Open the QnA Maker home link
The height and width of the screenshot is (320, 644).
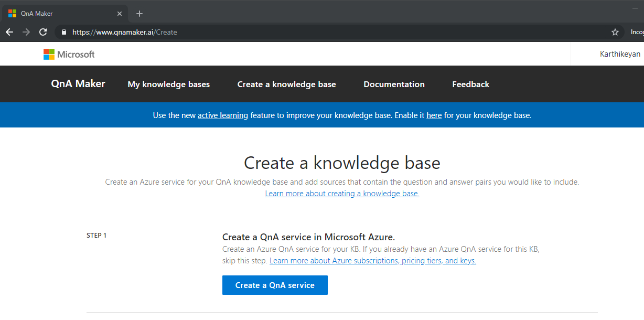point(78,84)
